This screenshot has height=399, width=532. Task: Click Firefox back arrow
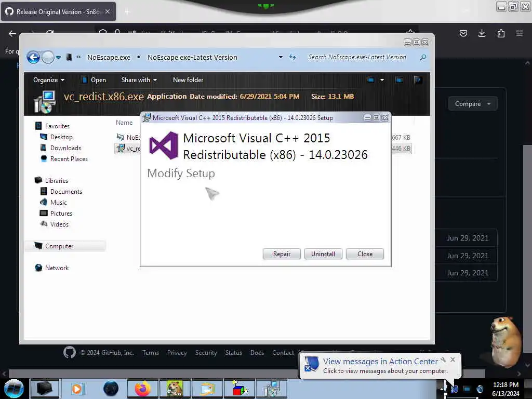(12, 33)
